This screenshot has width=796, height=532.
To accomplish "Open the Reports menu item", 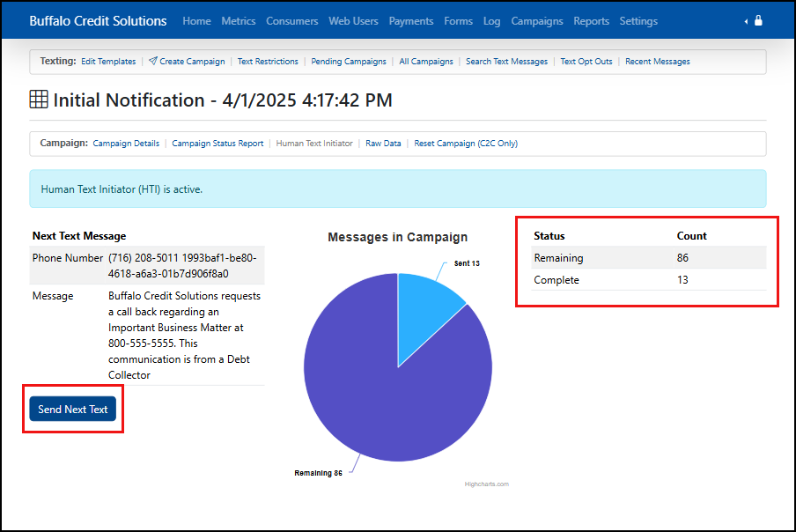I will pyautogui.click(x=592, y=21).
